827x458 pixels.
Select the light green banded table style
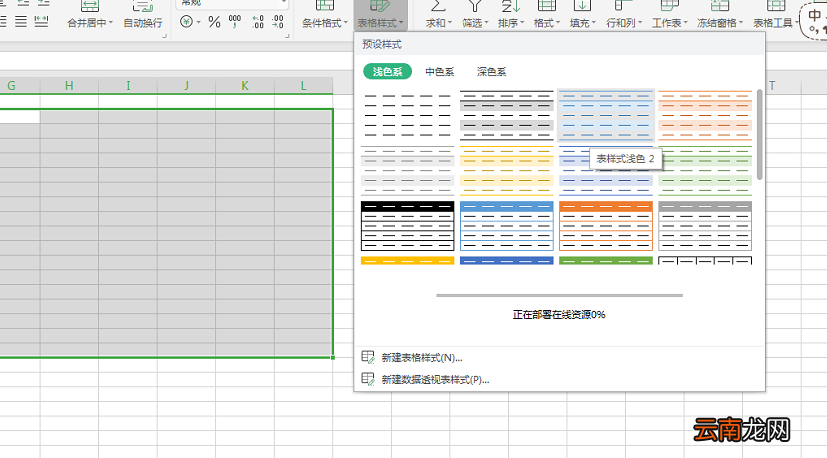(705, 170)
